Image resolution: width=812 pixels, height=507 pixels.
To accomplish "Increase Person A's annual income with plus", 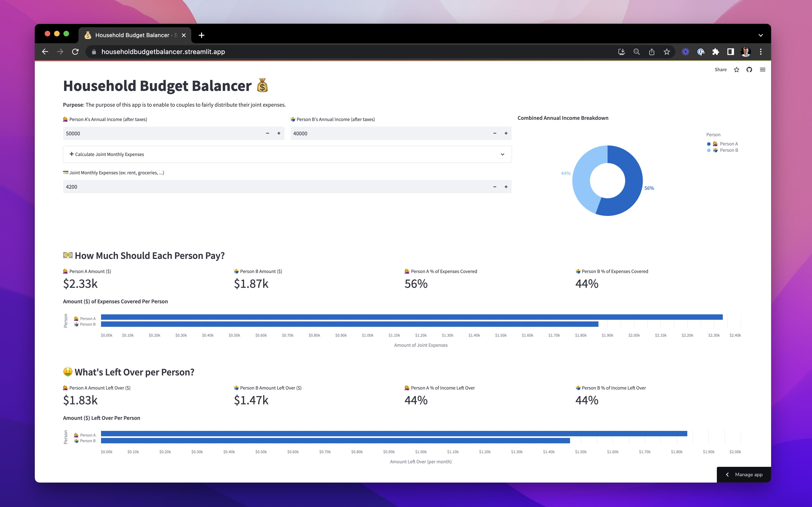I will pyautogui.click(x=279, y=133).
